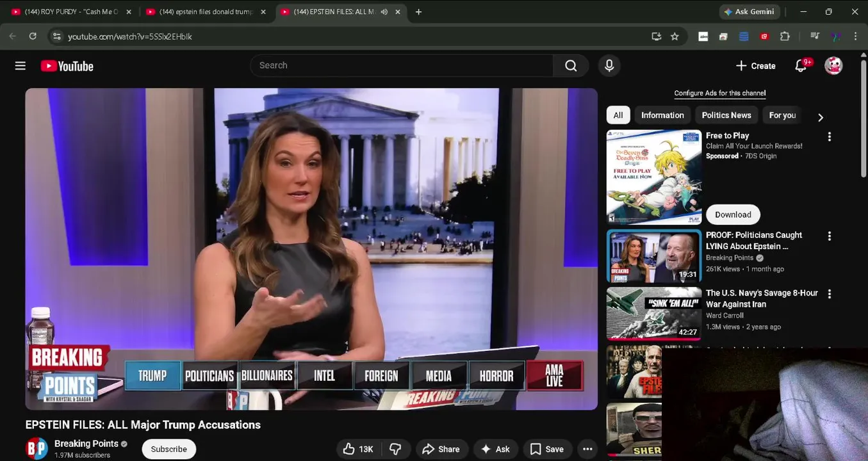
Task: Open Chrome's three-dot menu
Action: (x=855, y=36)
